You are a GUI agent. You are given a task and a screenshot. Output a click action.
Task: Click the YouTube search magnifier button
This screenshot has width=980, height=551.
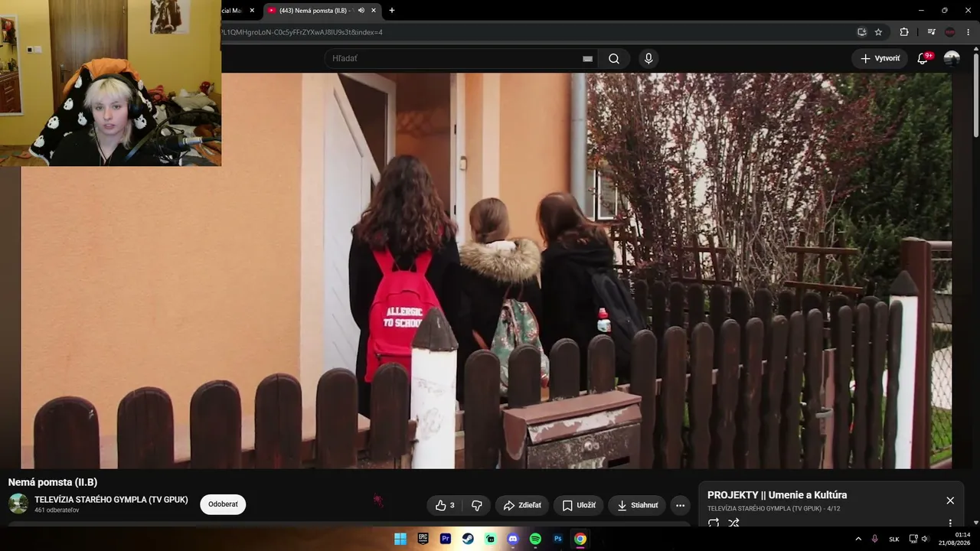[x=614, y=59]
